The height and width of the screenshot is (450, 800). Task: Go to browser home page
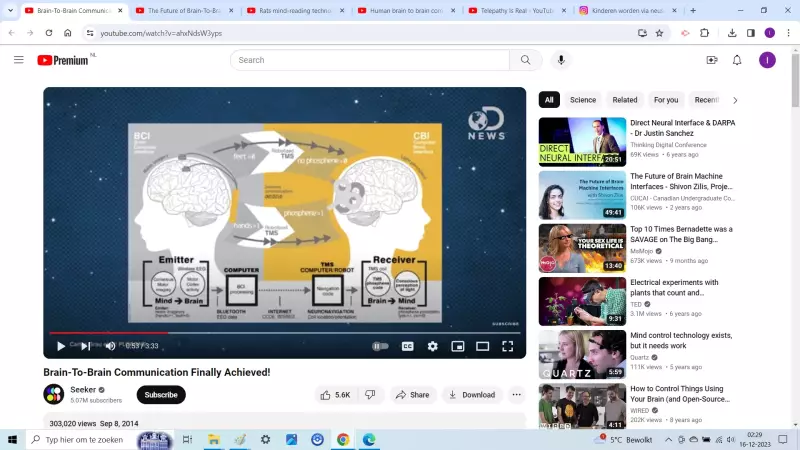coord(67,33)
